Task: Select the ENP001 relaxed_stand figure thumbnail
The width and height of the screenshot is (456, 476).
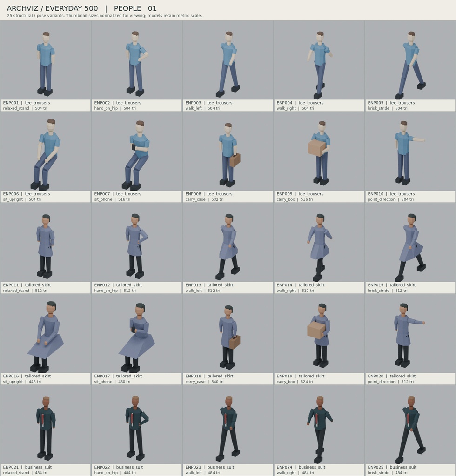Action: click(x=46, y=63)
